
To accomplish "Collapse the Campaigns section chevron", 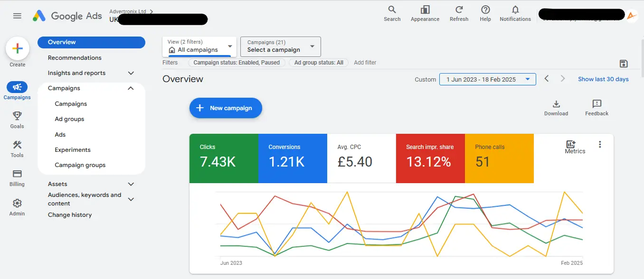I will 131,88.
